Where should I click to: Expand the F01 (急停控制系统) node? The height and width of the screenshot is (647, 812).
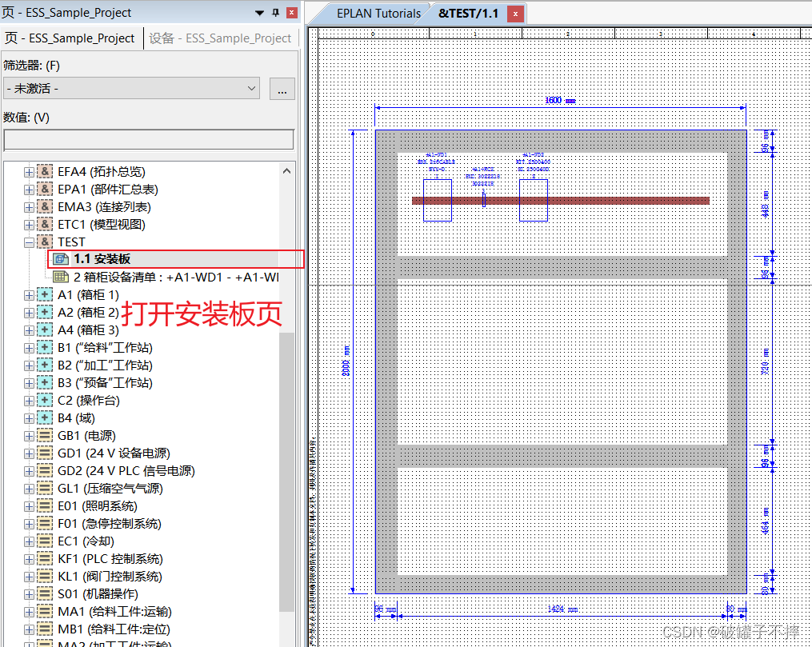(29, 524)
